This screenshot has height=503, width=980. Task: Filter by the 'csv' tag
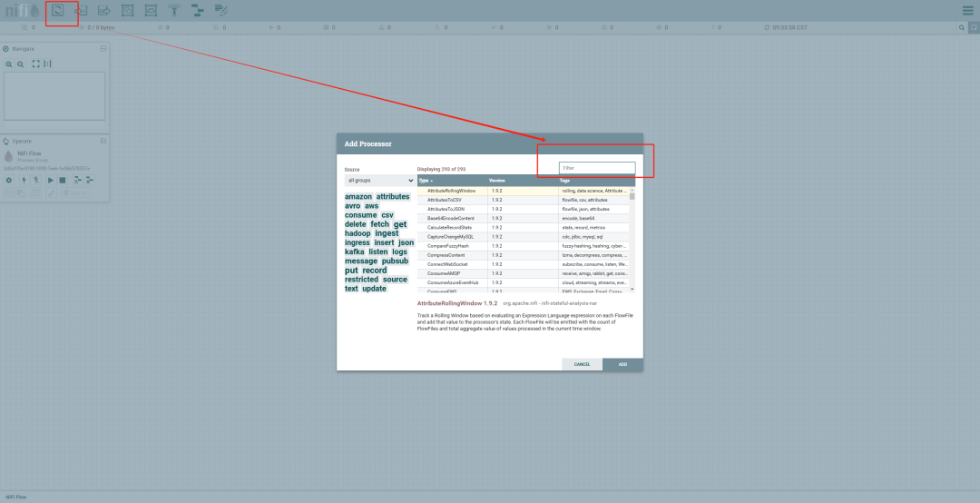point(387,214)
